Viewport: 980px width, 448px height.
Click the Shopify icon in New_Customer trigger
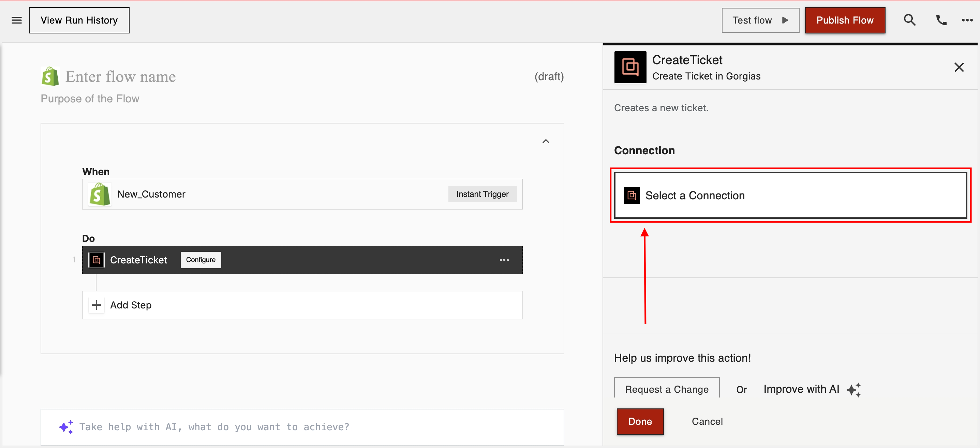100,194
